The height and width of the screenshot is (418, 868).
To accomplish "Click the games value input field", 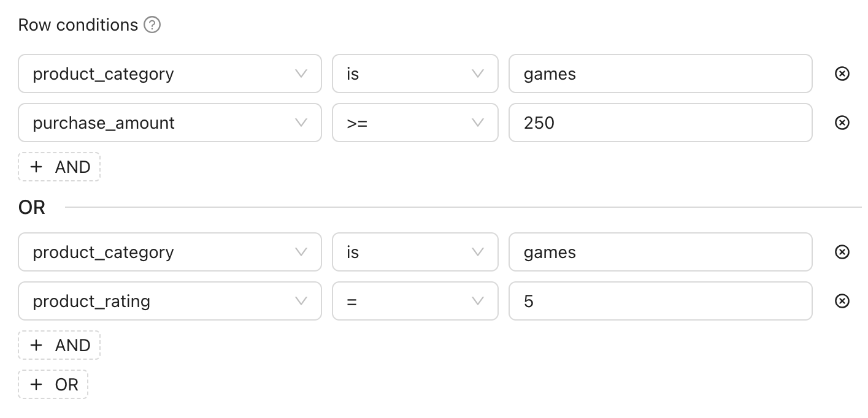I will tap(660, 74).
